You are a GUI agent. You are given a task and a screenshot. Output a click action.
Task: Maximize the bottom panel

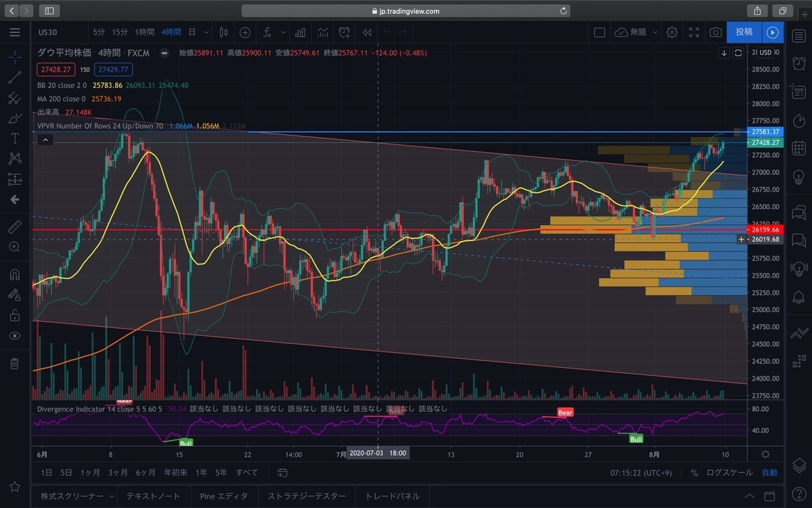pyautogui.click(x=769, y=496)
